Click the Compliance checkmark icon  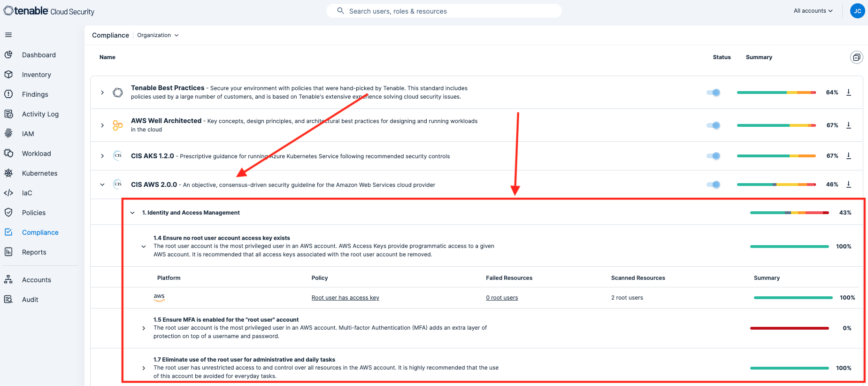8,232
